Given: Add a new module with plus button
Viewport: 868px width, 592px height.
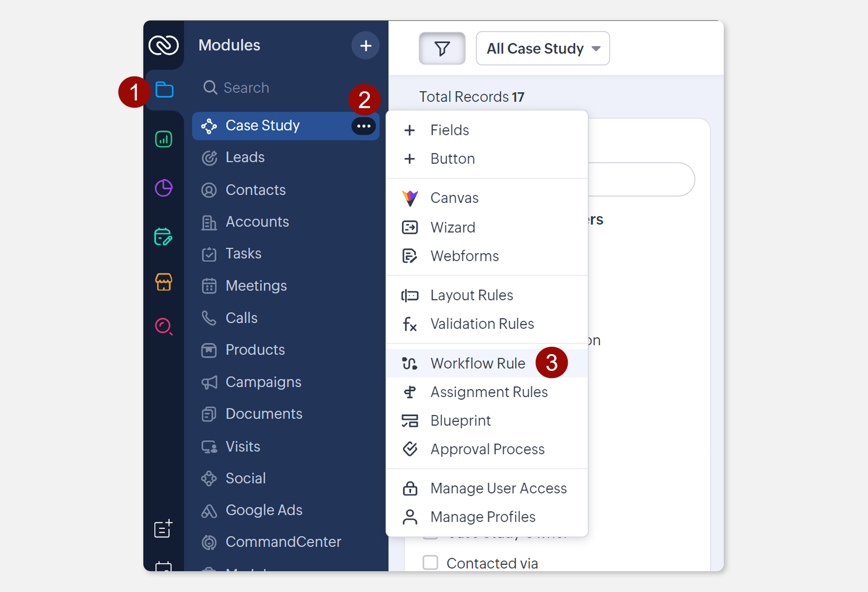Looking at the screenshot, I should [365, 45].
